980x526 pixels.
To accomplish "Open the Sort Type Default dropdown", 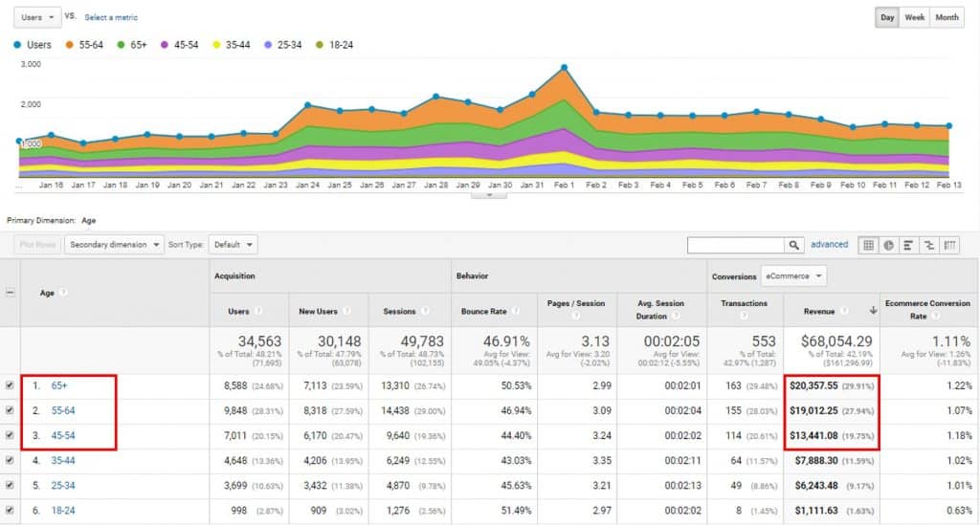I will [234, 245].
